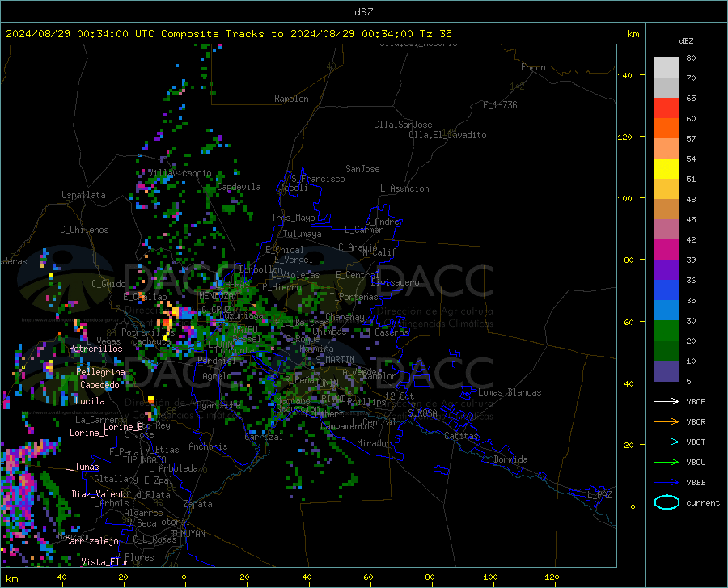
Task: Select the magenta 39-42 dBZ swatch
Action: [x=667, y=250]
